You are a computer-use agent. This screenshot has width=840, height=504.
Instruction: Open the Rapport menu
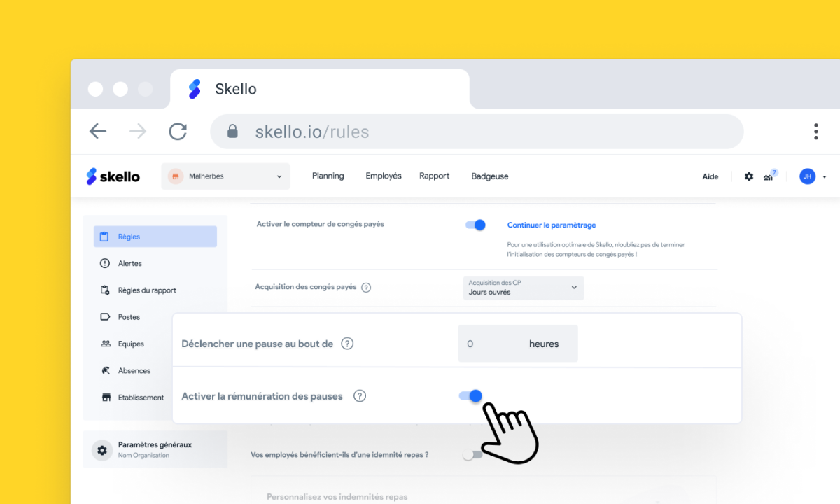click(434, 176)
